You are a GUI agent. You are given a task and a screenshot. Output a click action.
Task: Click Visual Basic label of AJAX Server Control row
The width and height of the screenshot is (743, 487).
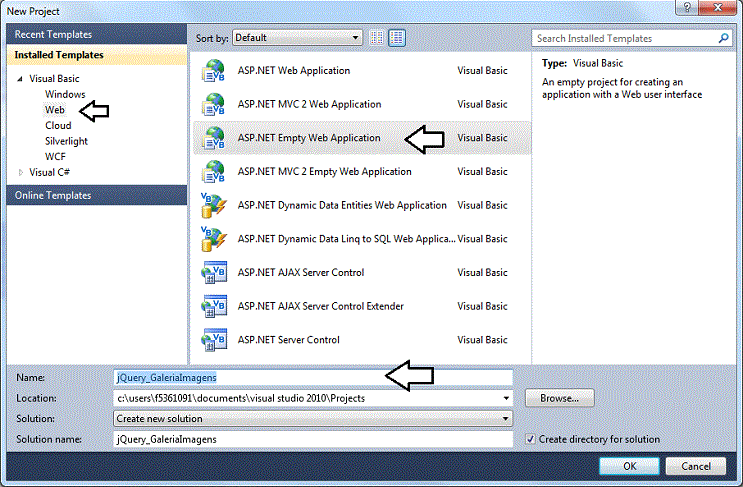point(482,272)
